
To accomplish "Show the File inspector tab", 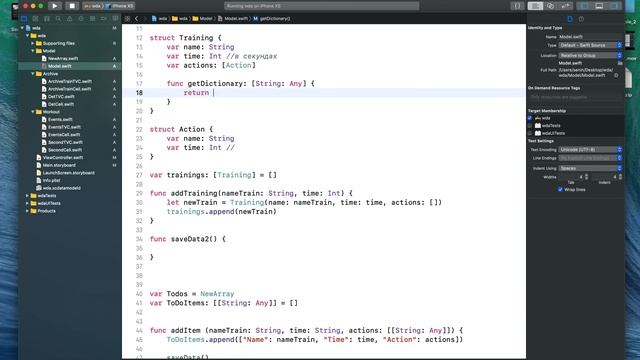I will click(x=570, y=19).
